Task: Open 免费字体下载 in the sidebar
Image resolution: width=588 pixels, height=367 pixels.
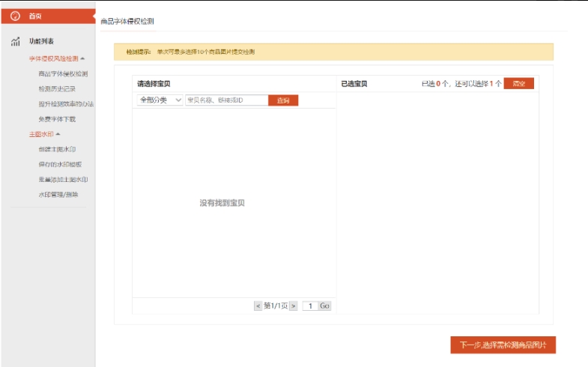Action: pos(57,119)
